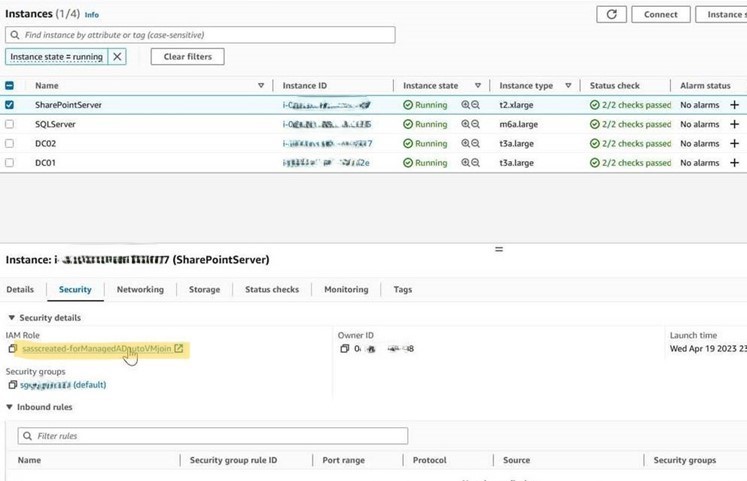Switch to the Networking tab
The width and height of the screenshot is (747, 481).
(140, 290)
